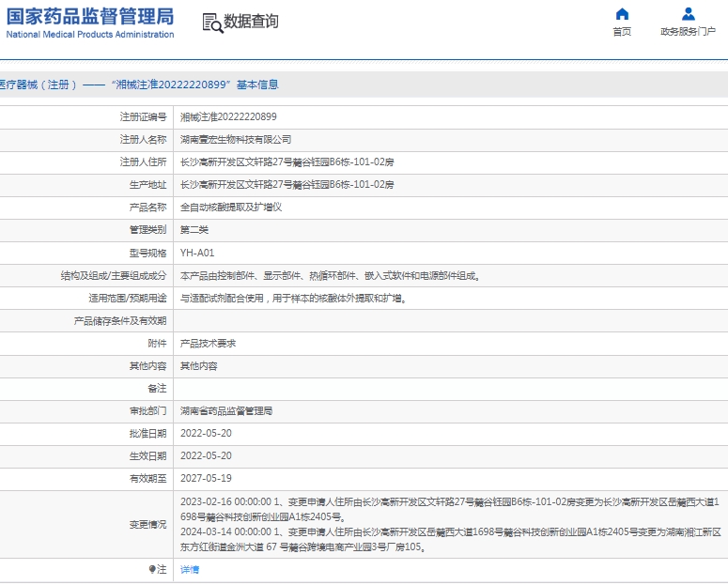Click 适用范围/预期用途 label
Viewport: 728px width, 585px height.
pos(127,298)
